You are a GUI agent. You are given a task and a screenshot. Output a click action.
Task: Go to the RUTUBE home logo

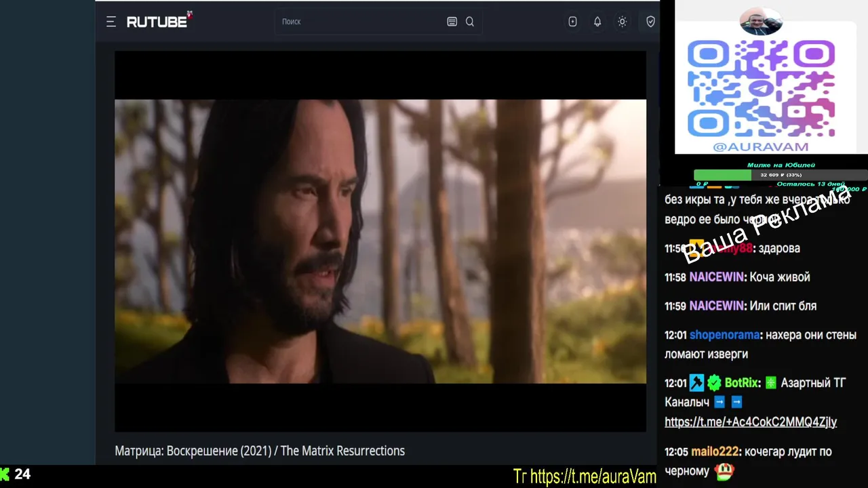[159, 21]
